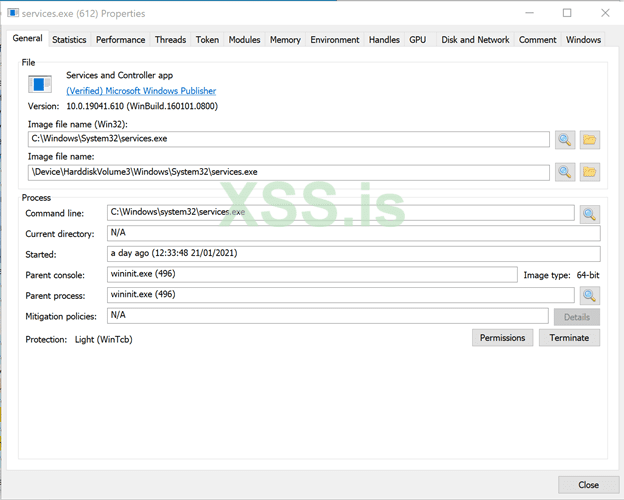The image size is (624, 500).
Task: Click the Close button at bottom
Action: click(589, 485)
